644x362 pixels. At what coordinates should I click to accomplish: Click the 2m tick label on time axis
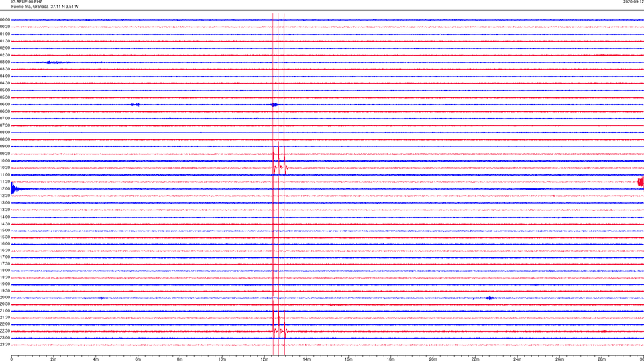pyautogui.click(x=54, y=359)
